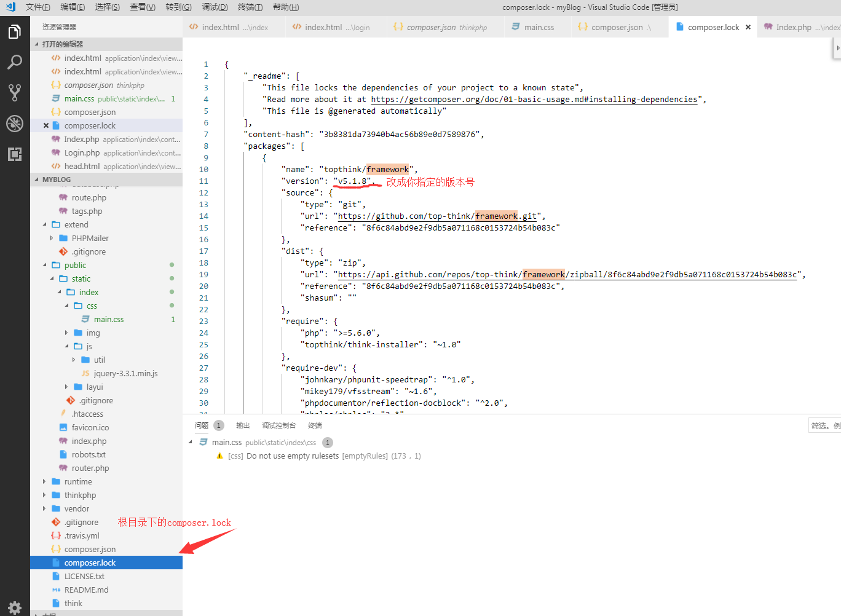Switch to the 终端 panel tab
The height and width of the screenshot is (616, 841).
315,425
